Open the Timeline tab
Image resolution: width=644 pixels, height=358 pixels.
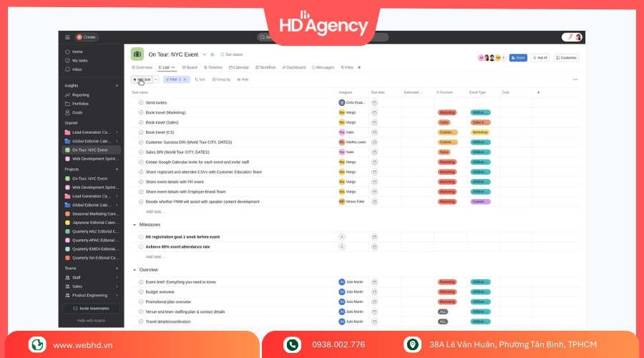tap(213, 67)
